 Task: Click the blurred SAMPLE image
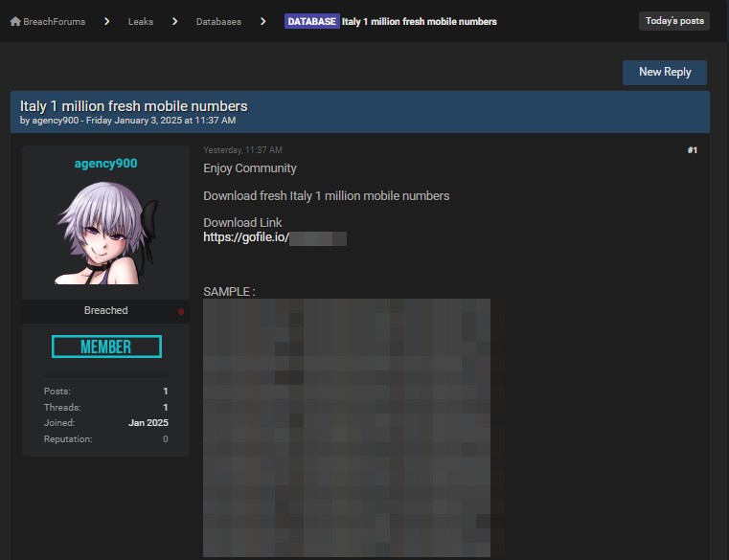pos(346,426)
